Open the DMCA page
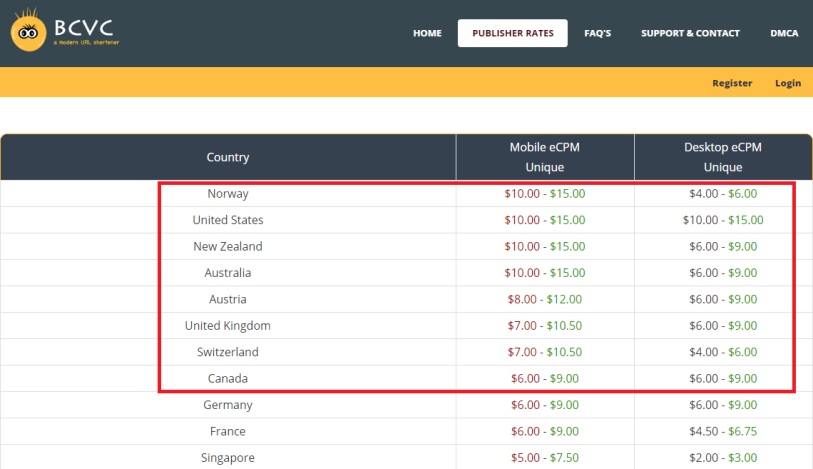 point(784,33)
